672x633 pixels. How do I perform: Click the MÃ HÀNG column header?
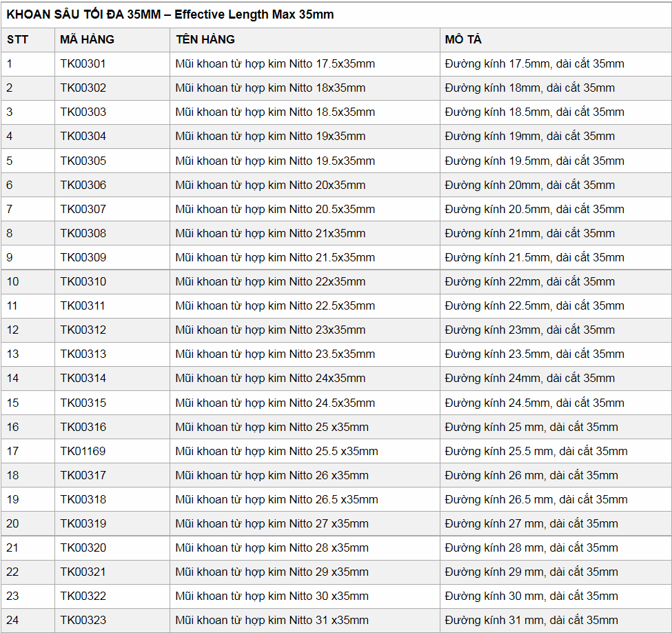pyautogui.click(x=87, y=39)
